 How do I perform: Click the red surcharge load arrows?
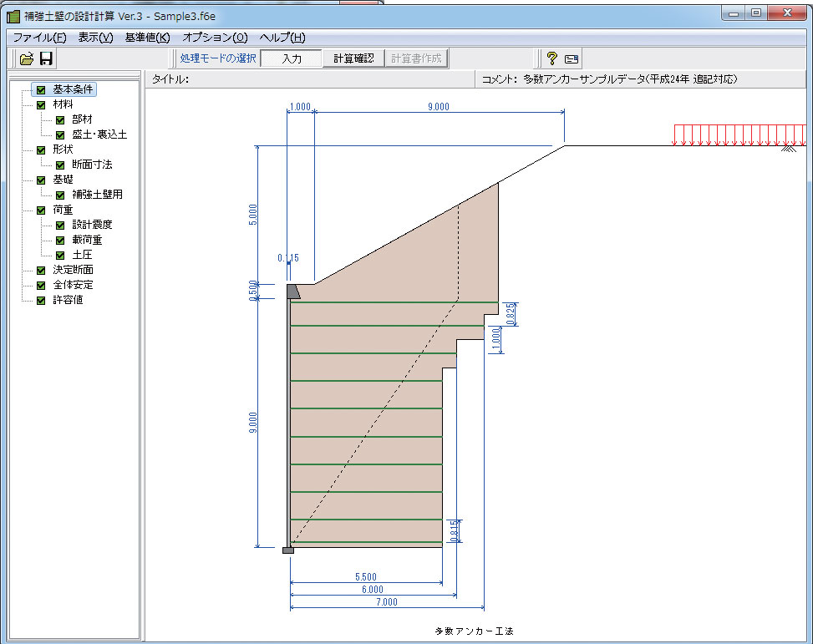point(740,135)
